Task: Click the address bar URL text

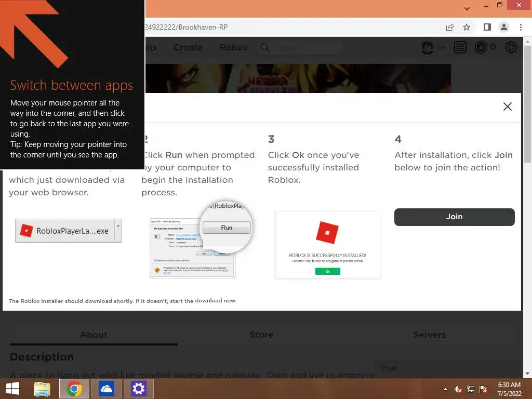Action: [187, 27]
